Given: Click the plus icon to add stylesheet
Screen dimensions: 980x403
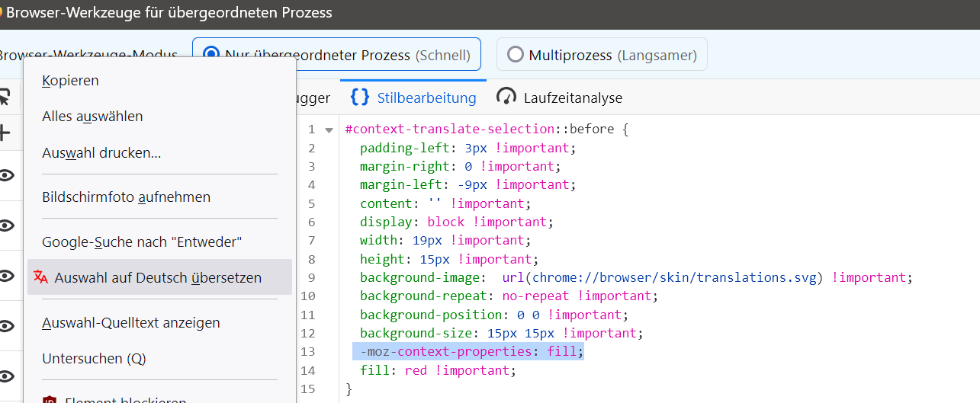Looking at the screenshot, I should click(x=5, y=133).
